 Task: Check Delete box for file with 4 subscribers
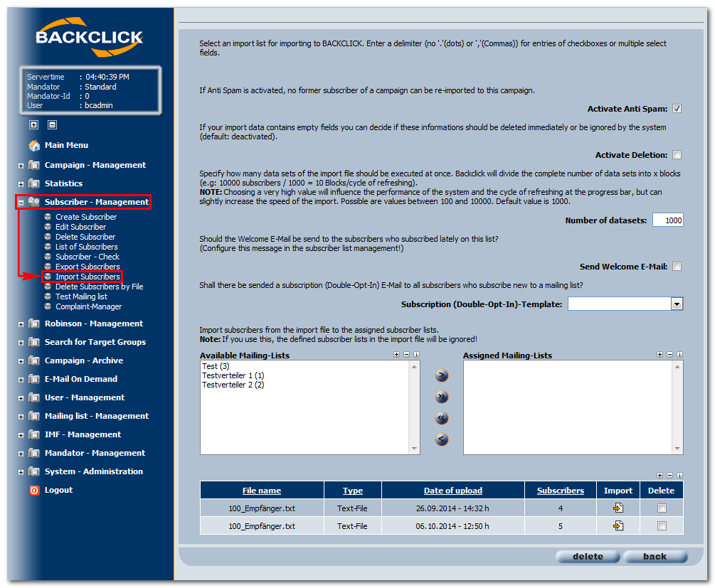662,508
